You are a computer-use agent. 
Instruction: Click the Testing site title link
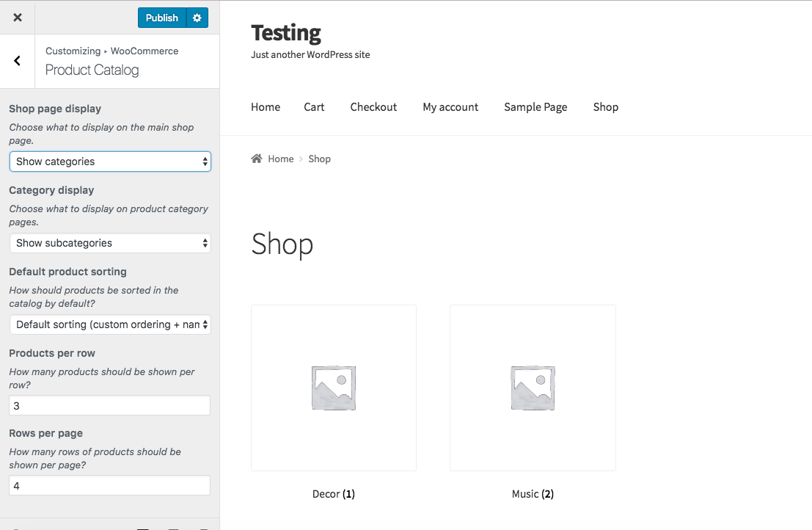(286, 33)
